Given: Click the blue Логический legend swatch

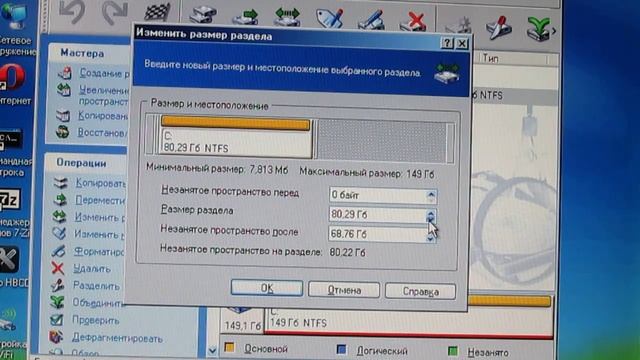Looking at the screenshot, I should 341,349.
